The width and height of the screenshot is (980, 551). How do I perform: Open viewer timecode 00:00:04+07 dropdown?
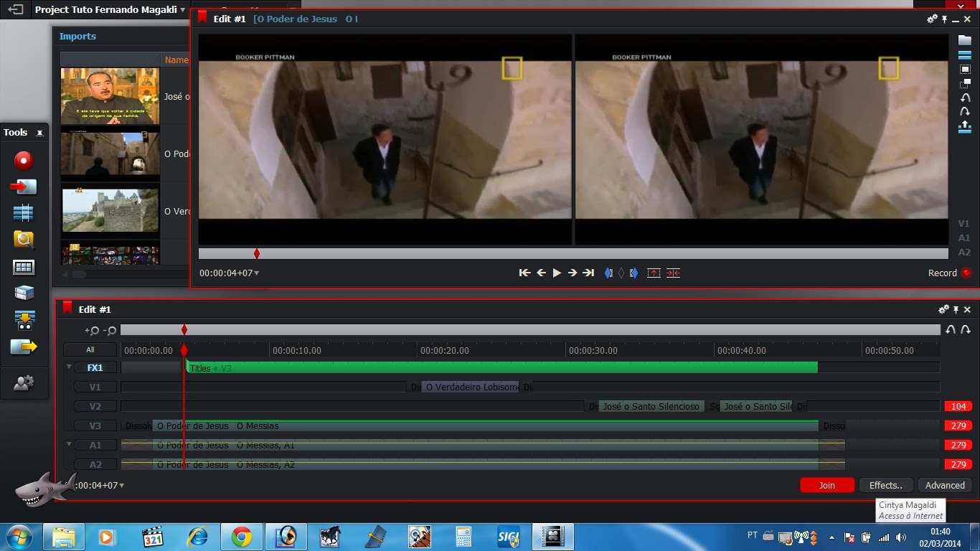(x=230, y=273)
